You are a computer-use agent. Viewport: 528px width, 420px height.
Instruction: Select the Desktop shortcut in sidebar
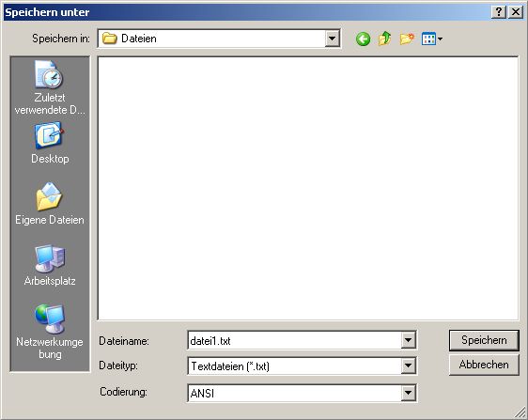[x=50, y=143]
